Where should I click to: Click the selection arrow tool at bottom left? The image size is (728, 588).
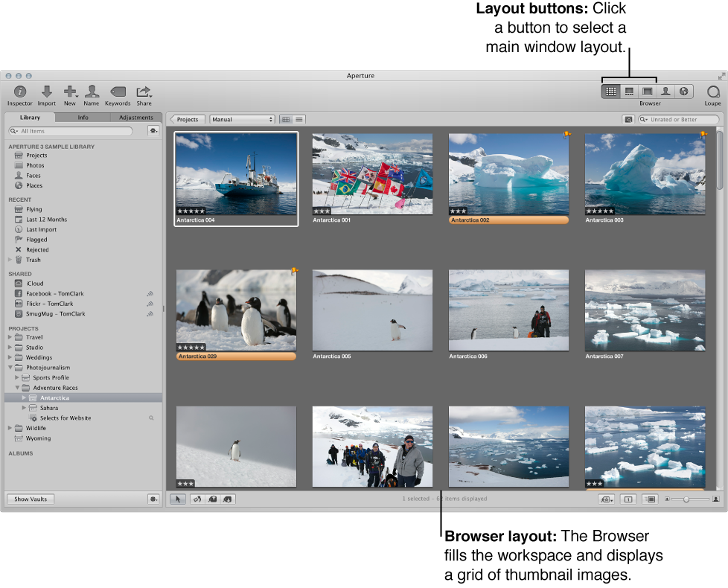click(x=177, y=499)
